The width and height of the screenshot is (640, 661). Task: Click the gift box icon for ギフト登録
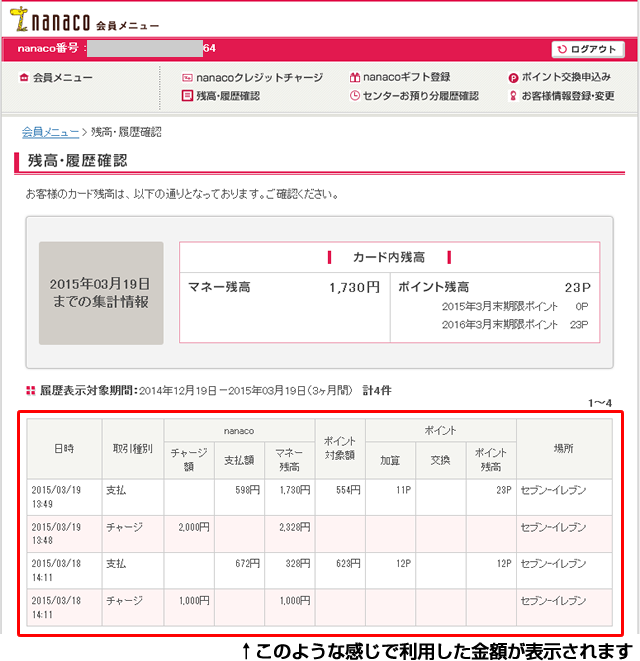pyautogui.click(x=355, y=78)
